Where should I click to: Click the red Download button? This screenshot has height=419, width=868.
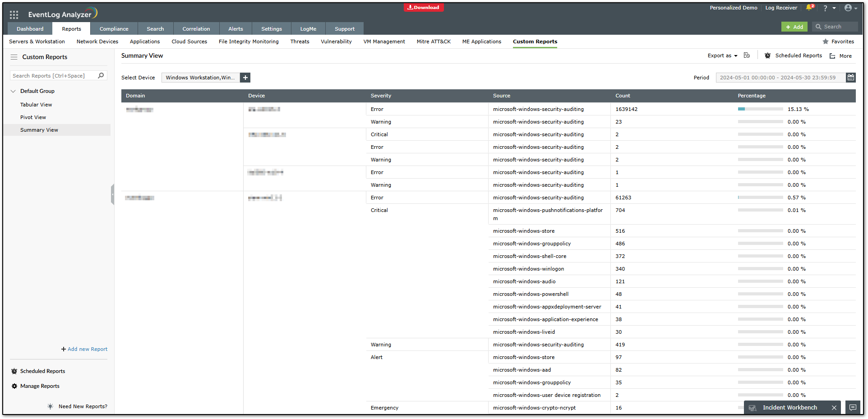pos(424,7)
